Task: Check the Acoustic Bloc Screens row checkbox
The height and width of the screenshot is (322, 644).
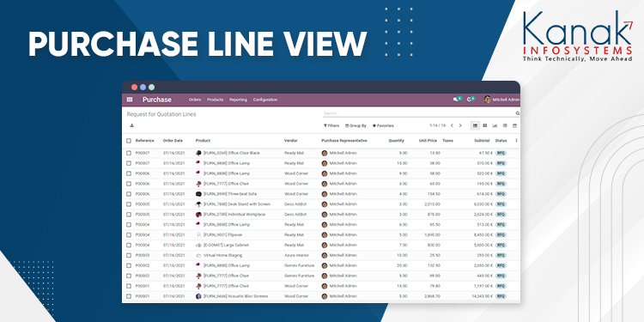Action: (x=129, y=296)
